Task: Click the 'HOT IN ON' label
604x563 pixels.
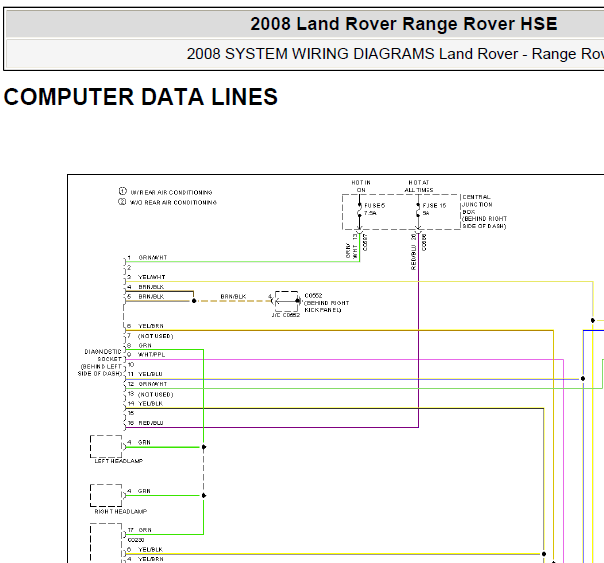Action: click(361, 186)
